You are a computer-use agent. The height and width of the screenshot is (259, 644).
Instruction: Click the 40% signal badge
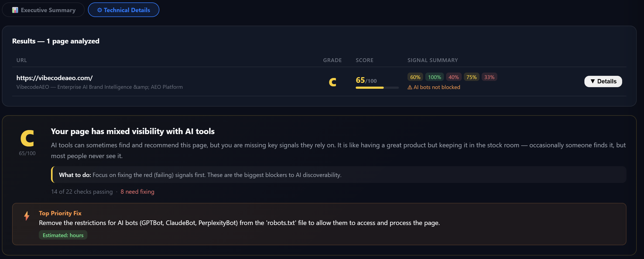coord(454,77)
